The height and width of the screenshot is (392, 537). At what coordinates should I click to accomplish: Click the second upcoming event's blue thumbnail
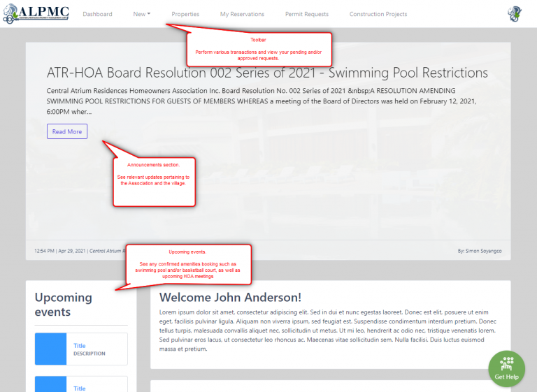coord(50,384)
